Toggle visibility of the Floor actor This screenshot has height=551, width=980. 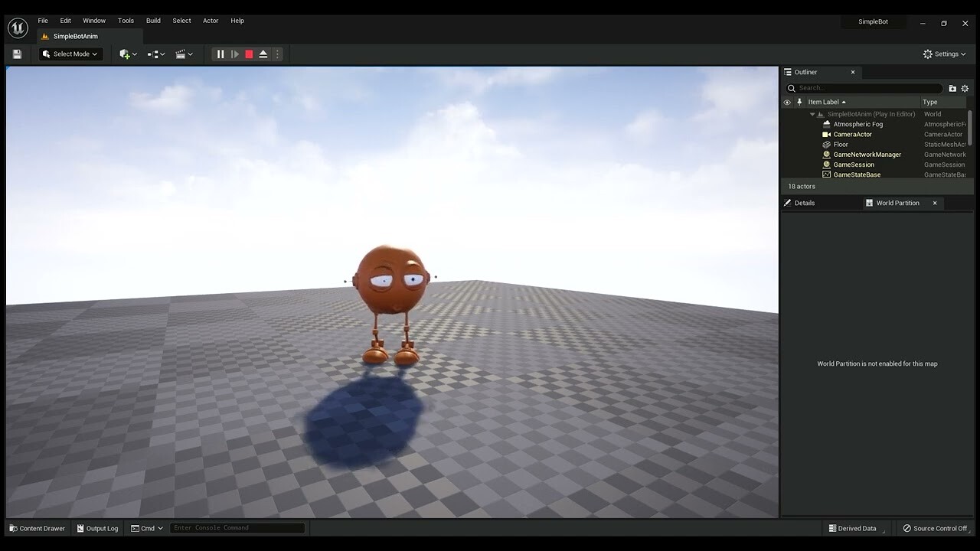[787, 144]
